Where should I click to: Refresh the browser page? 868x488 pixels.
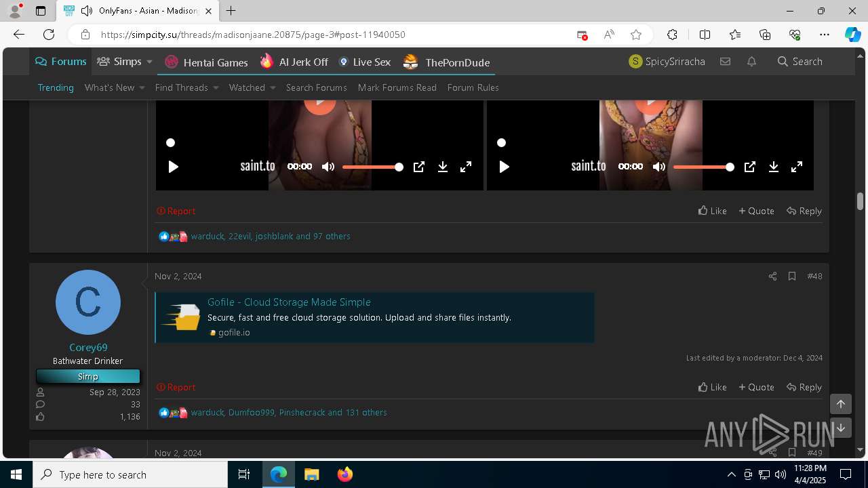click(x=49, y=35)
